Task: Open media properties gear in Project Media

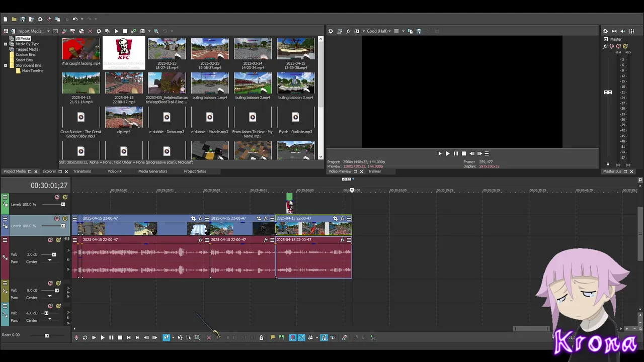Action: tap(99, 31)
